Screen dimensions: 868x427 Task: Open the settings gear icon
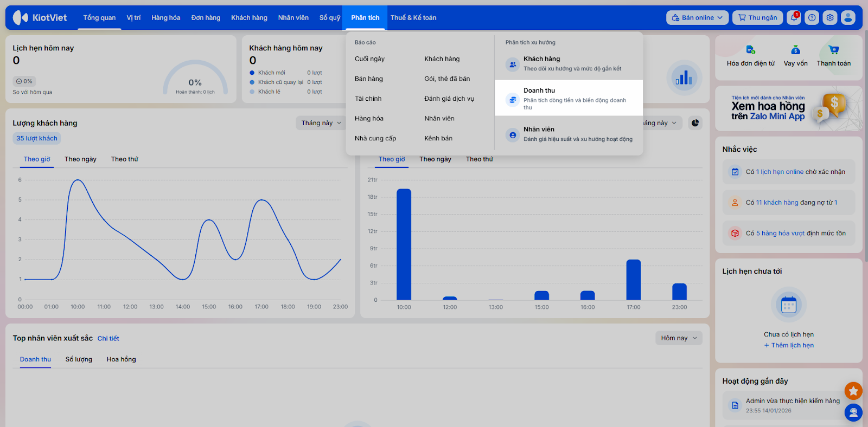[830, 18]
